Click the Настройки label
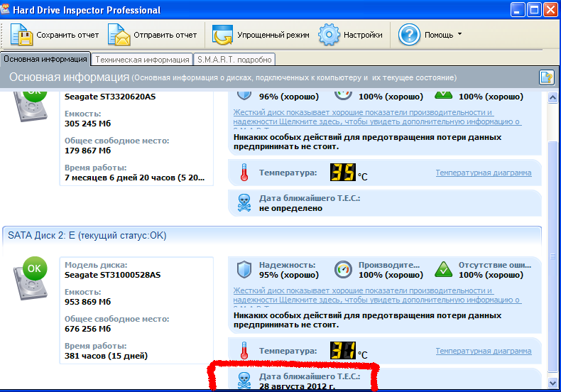The height and width of the screenshot is (392, 561). click(x=363, y=35)
